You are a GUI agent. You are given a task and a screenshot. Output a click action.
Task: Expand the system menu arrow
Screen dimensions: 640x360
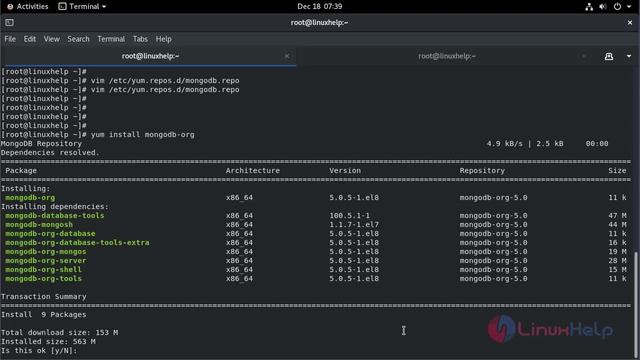[629, 7]
